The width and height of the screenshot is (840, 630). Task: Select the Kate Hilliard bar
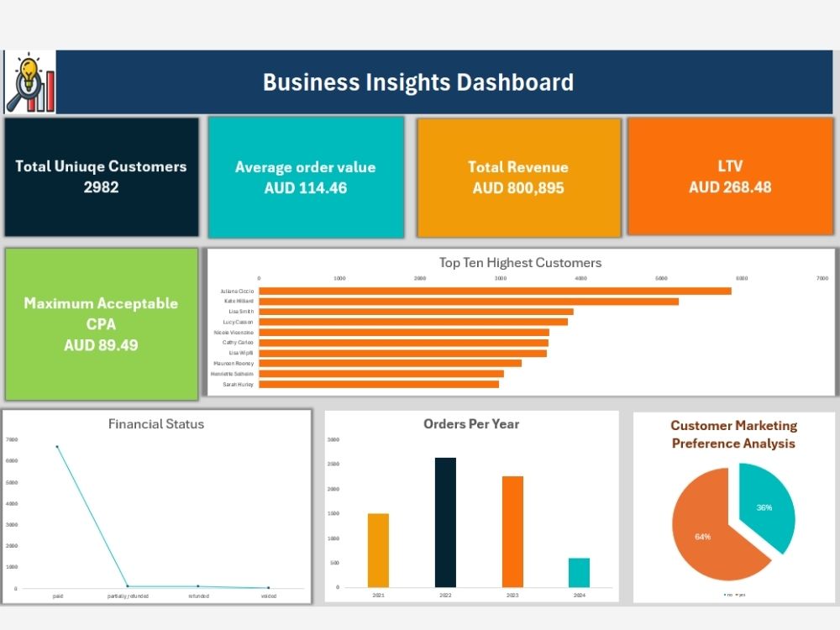[469, 302]
